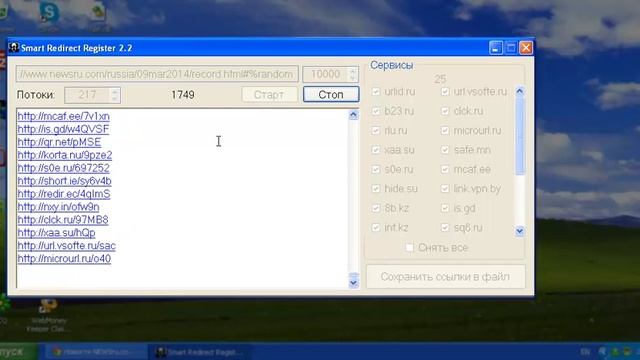Toggle the link.vpn.by service checkbox

445,189
